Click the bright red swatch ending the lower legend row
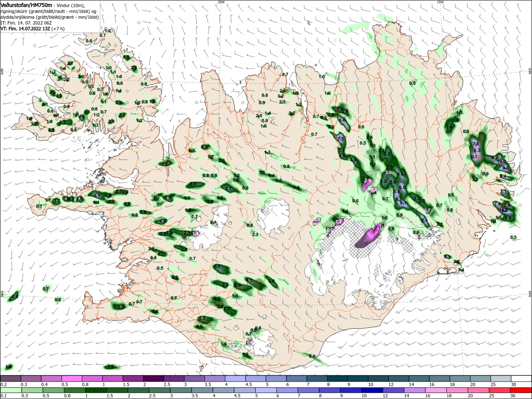The image size is (532, 399). 521,390
